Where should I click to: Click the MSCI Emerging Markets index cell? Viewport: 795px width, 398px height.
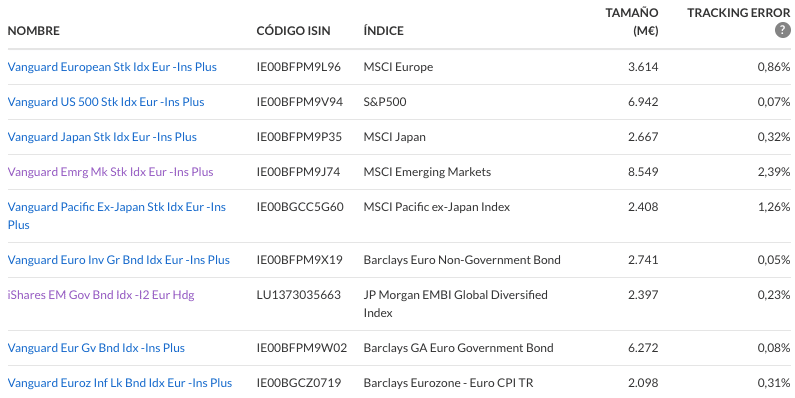click(427, 172)
